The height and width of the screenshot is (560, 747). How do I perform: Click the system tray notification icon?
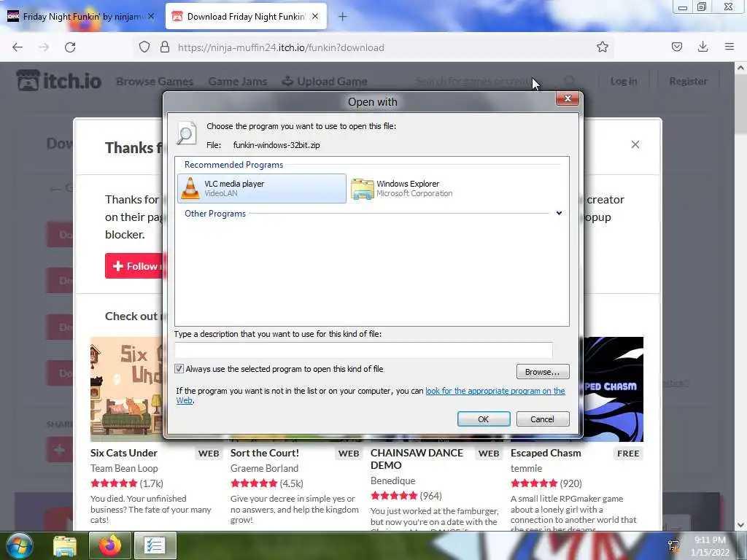tap(673, 545)
